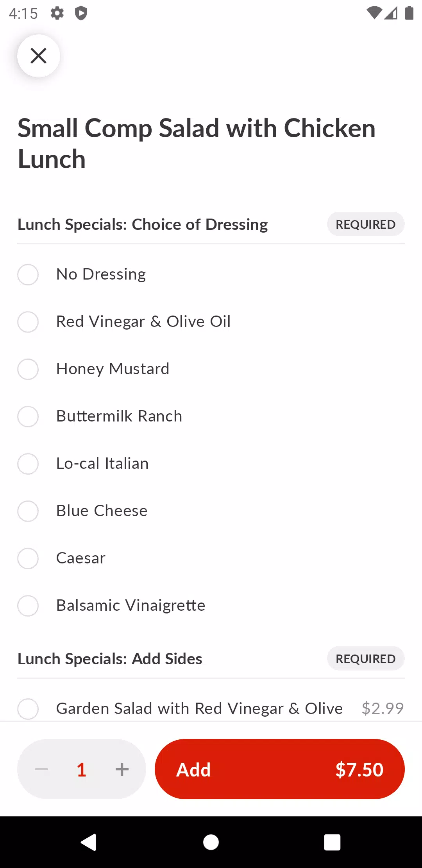Pick Balsamic Vinaigrette dressing
The width and height of the screenshot is (422, 868).
tap(211, 606)
